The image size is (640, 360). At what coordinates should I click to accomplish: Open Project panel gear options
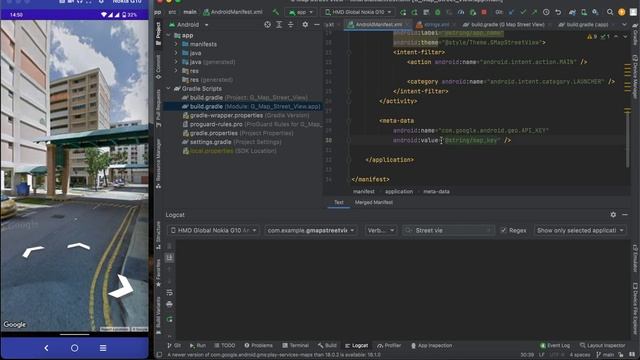[x=305, y=24]
